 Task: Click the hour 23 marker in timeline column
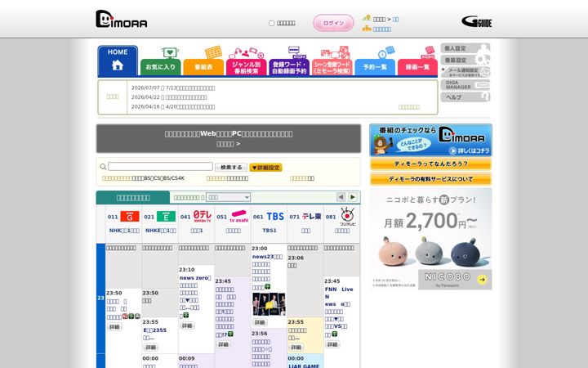[x=100, y=298]
